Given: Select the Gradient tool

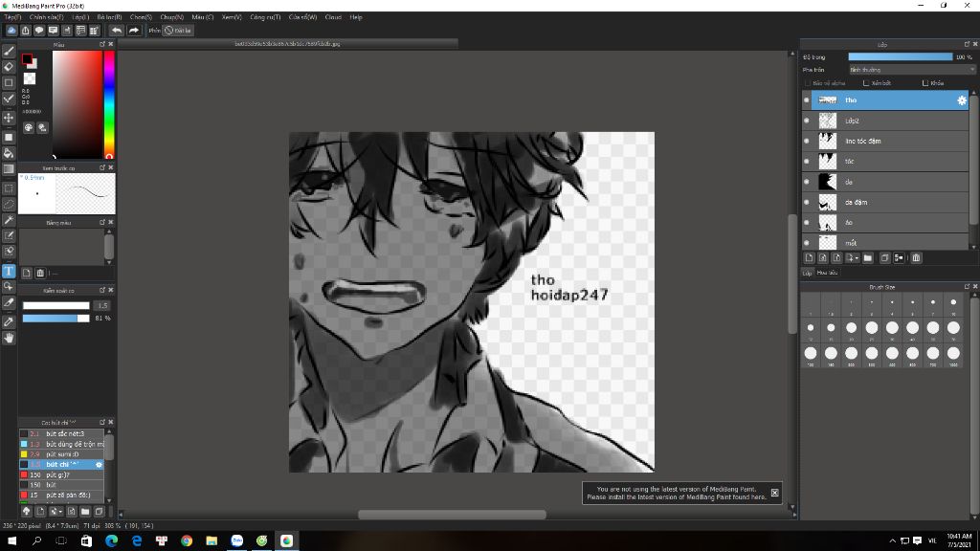Looking at the screenshot, I should point(9,169).
